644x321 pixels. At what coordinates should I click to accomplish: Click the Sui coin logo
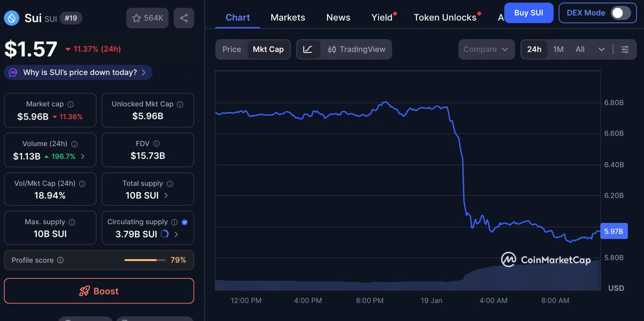click(11, 18)
